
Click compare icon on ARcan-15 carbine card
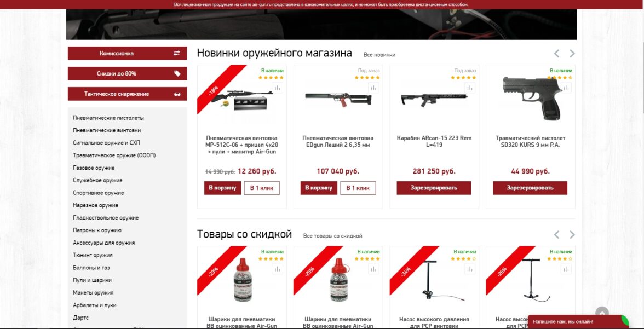tap(470, 88)
